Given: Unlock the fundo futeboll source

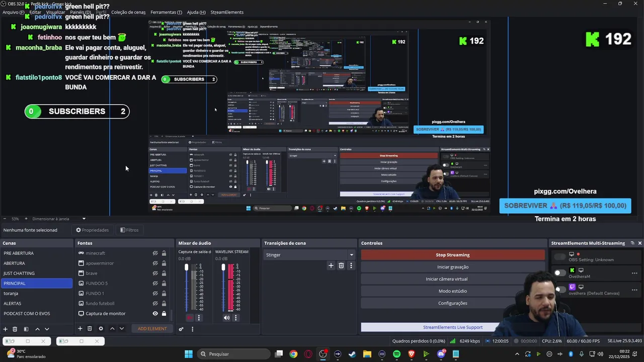Looking at the screenshot, I should pos(164,303).
